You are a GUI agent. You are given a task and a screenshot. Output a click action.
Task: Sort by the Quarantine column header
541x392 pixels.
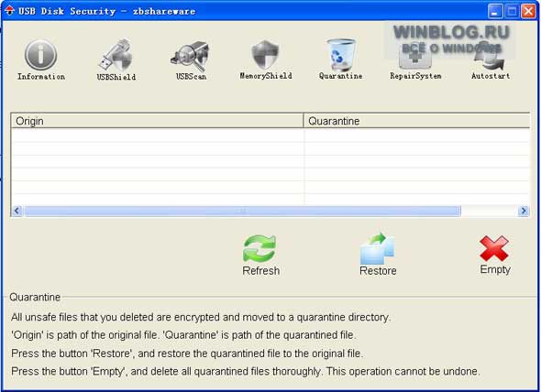(416, 121)
